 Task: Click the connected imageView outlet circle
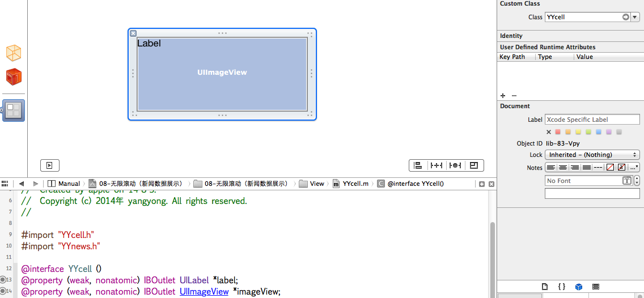tap(3, 291)
